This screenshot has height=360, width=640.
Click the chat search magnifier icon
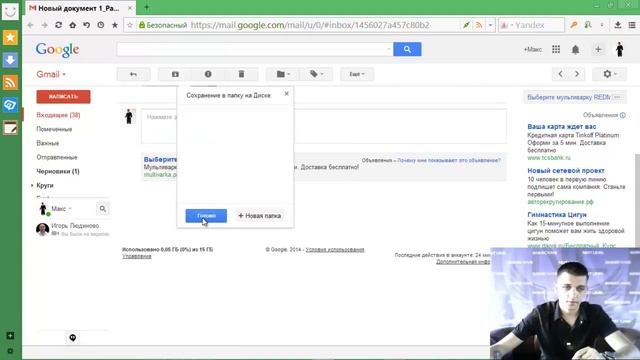coord(102,209)
